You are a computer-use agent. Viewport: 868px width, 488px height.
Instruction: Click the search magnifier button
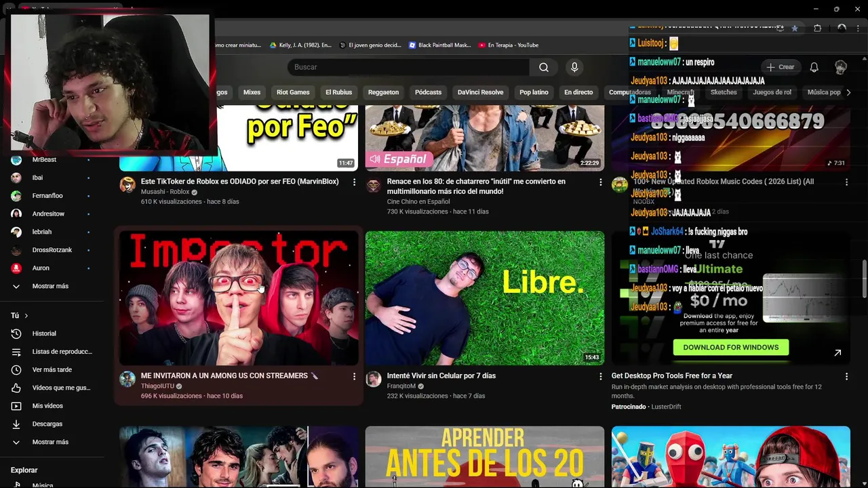click(543, 67)
